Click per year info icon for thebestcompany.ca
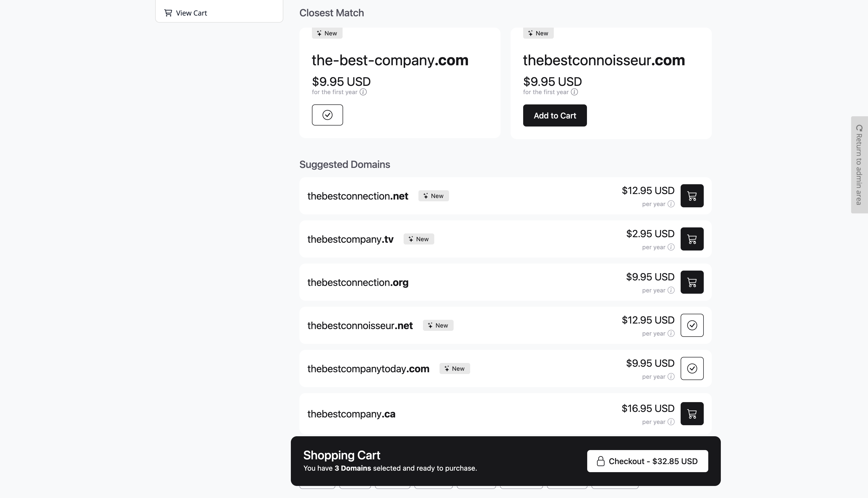Viewport: 868px width, 498px height. point(671,422)
